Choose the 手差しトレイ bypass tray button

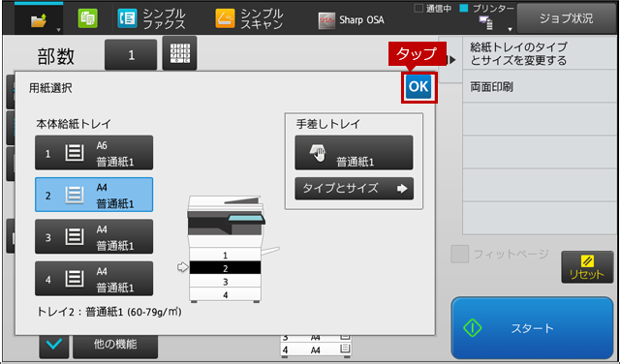click(x=354, y=153)
